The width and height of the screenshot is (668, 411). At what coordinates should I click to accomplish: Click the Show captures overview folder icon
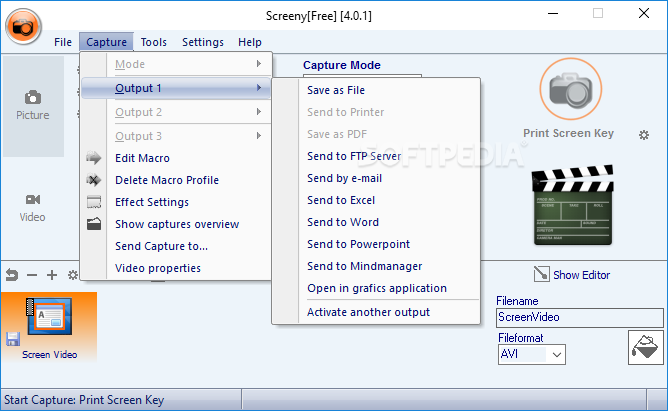tap(94, 224)
